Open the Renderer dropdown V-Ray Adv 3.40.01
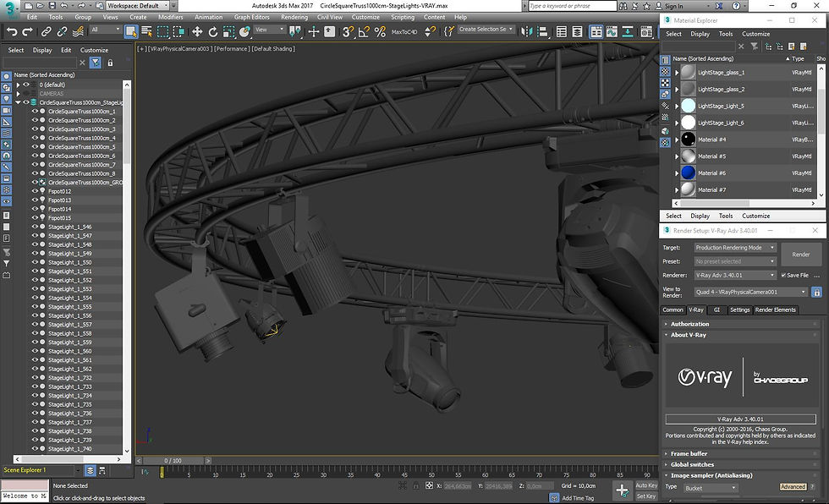Screen dimensions: 829x504 [x=734, y=275]
